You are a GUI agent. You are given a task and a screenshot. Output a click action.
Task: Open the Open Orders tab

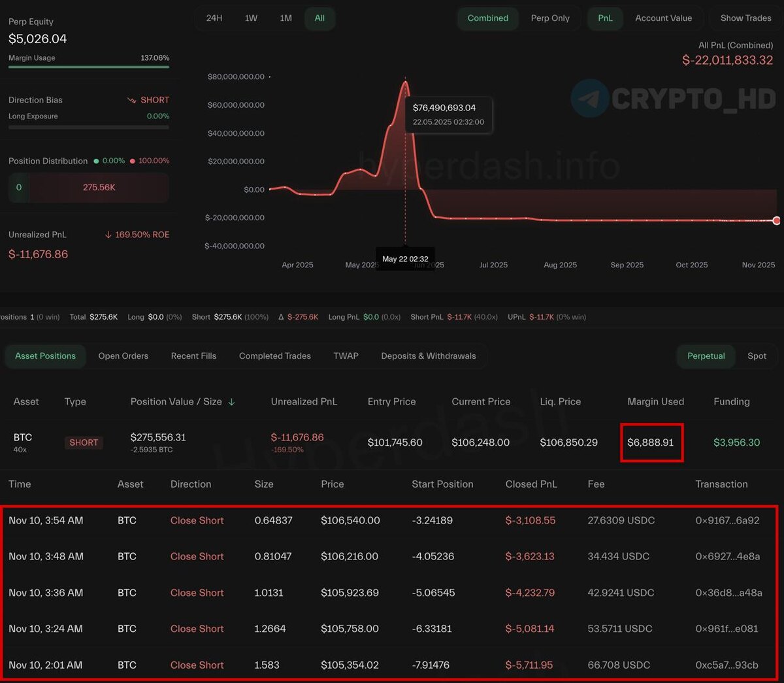(x=123, y=356)
